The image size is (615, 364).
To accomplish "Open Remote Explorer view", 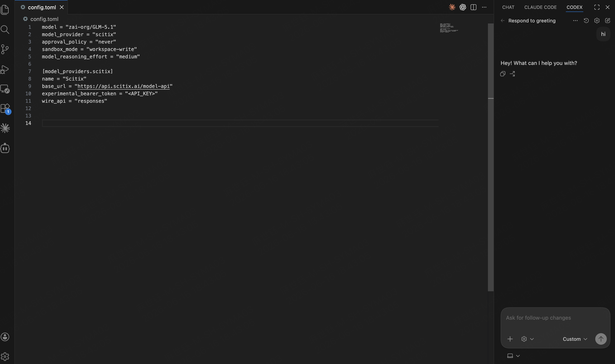I will click(x=5, y=89).
